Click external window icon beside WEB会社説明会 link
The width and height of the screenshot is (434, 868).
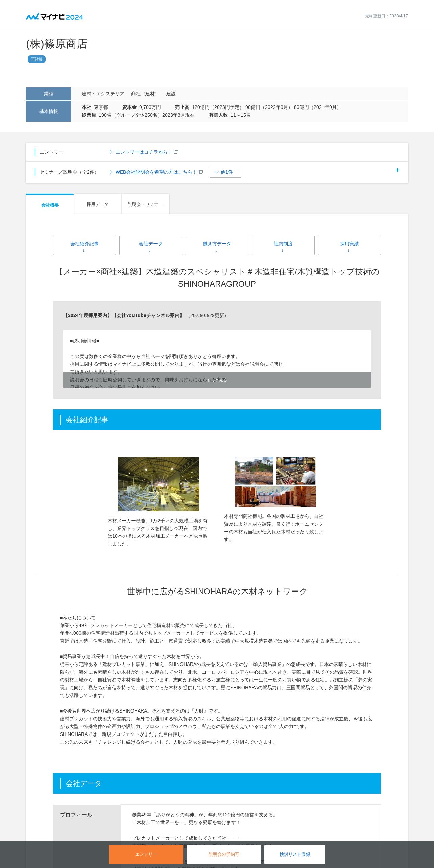pos(201,172)
